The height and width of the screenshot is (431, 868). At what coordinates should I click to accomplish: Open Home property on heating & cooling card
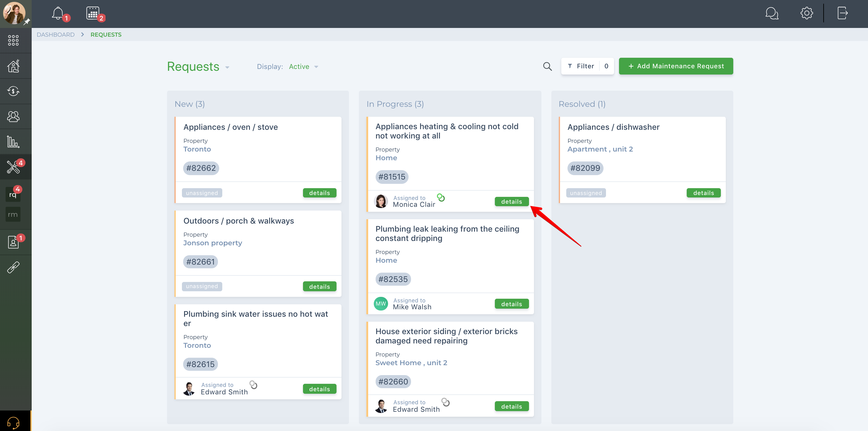(386, 158)
